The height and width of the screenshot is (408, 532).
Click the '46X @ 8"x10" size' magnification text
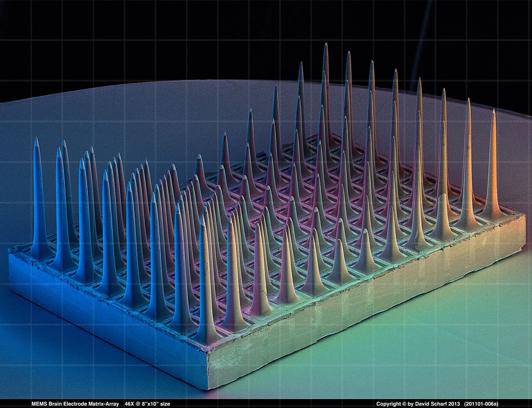[x=147, y=404]
